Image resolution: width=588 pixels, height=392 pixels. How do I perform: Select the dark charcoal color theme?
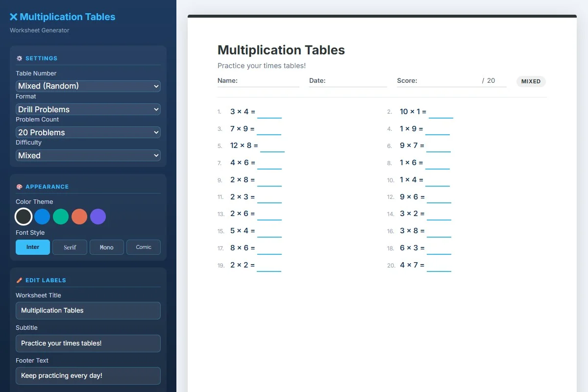pyautogui.click(x=24, y=217)
